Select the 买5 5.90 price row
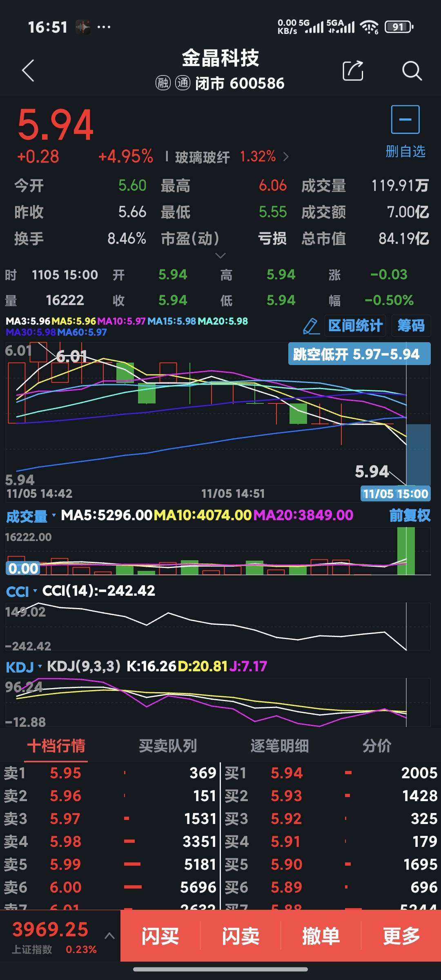The height and width of the screenshot is (980, 441). 331,864
